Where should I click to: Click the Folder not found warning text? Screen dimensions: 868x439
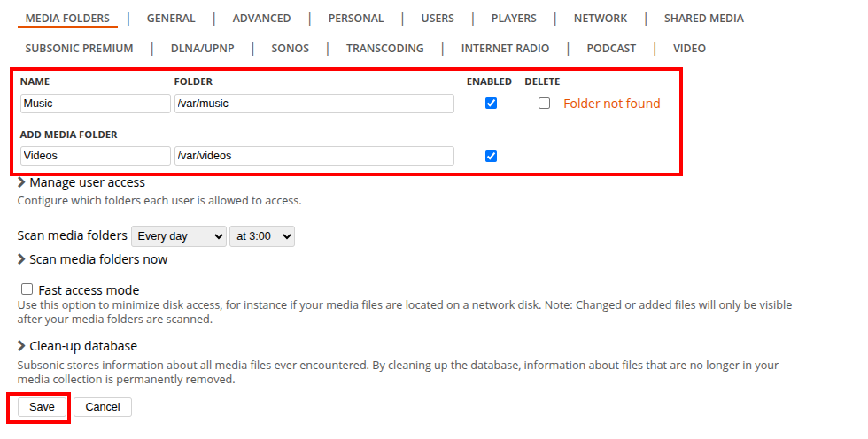pyautogui.click(x=612, y=104)
